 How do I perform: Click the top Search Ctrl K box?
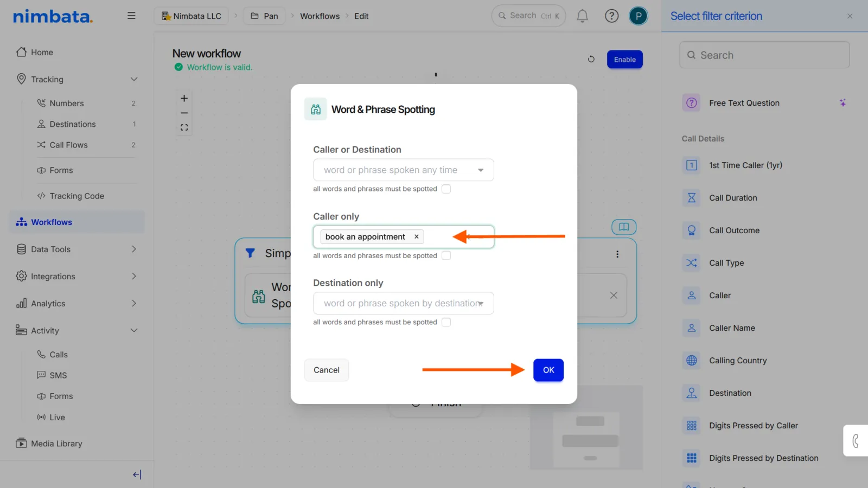click(528, 16)
